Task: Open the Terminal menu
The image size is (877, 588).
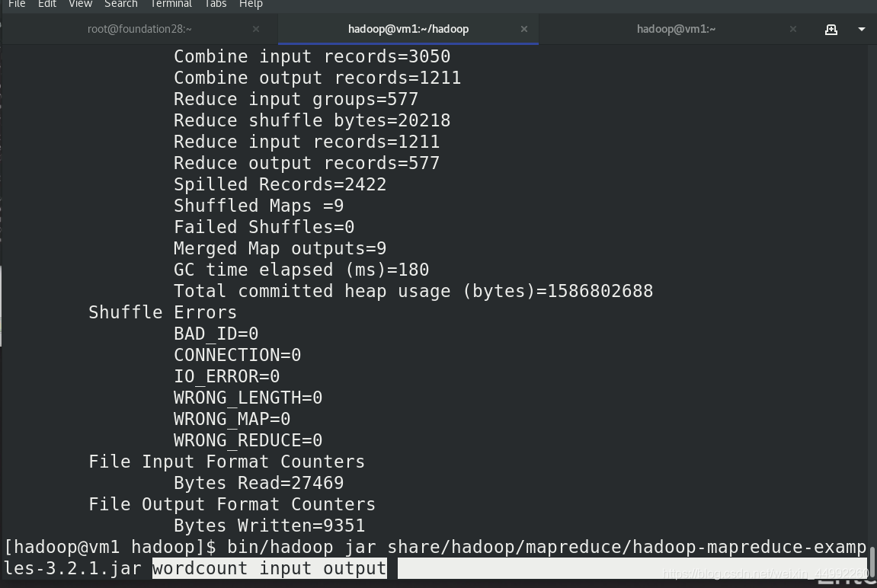Action: [x=171, y=4]
